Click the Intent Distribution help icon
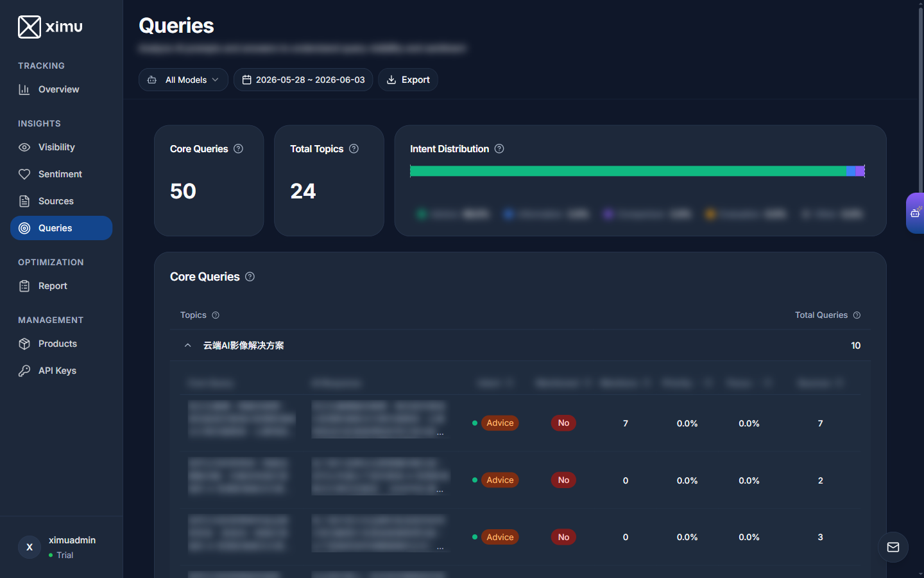The height and width of the screenshot is (578, 924). tap(499, 148)
